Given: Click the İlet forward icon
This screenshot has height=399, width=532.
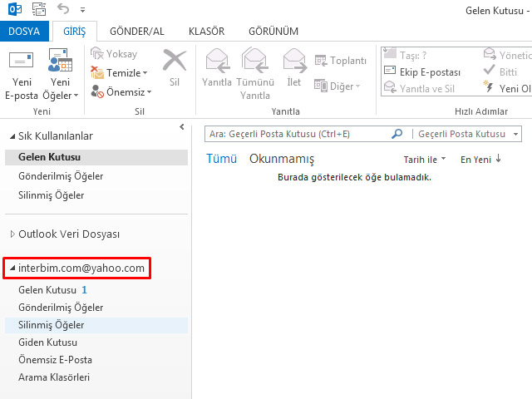Looking at the screenshot, I should point(294,61).
